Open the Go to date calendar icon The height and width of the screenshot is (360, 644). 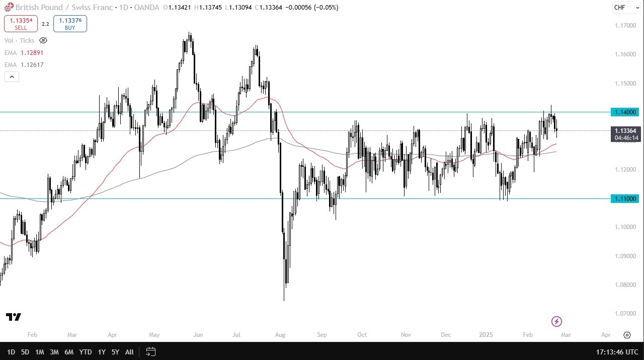150,351
